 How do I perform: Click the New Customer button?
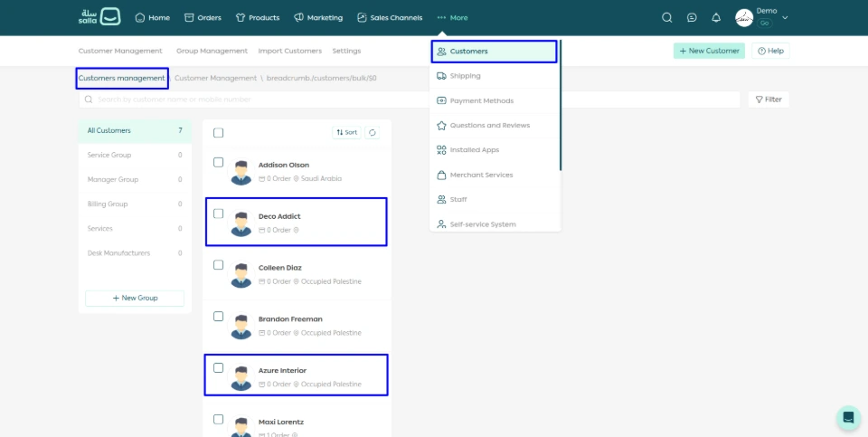point(709,51)
